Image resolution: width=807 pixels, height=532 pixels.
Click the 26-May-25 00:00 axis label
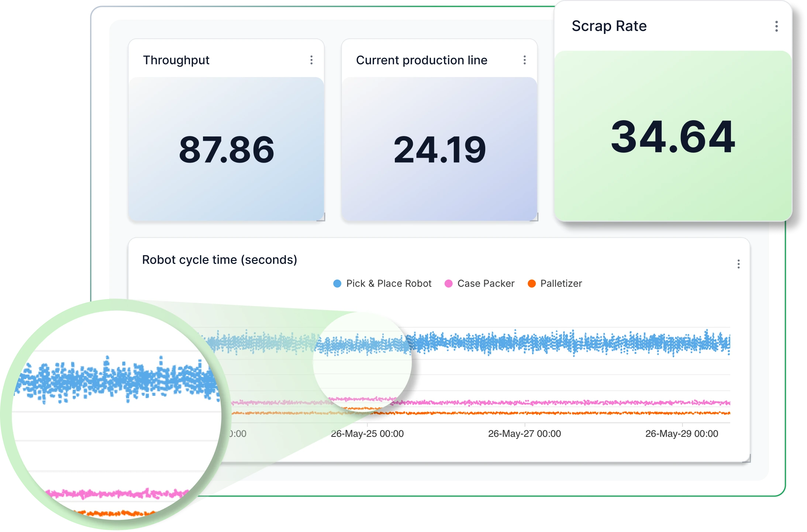(x=367, y=434)
